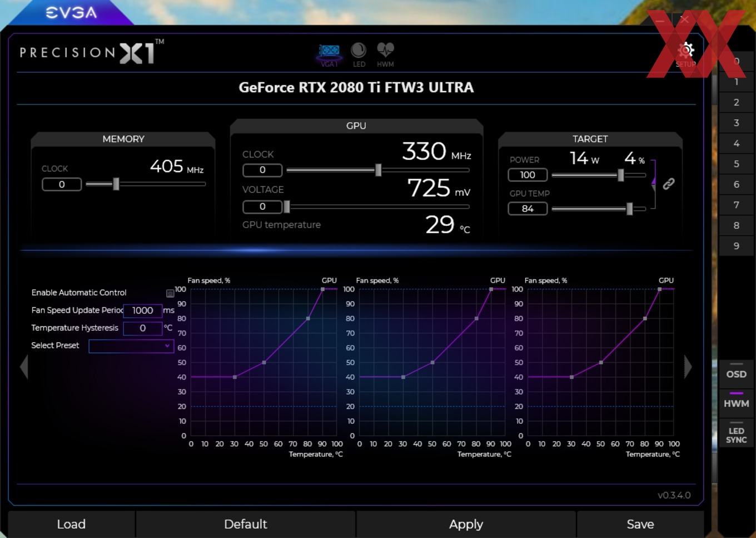Click the left arrow beside fan settings
Screen dimensions: 756x538
click(x=24, y=367)
